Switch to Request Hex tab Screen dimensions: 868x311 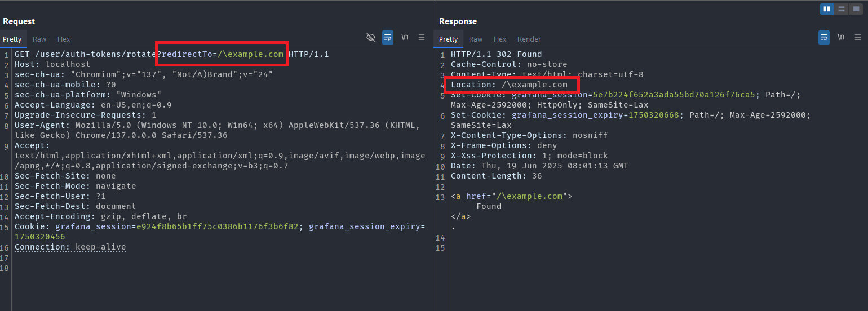[x=64, y=39]
